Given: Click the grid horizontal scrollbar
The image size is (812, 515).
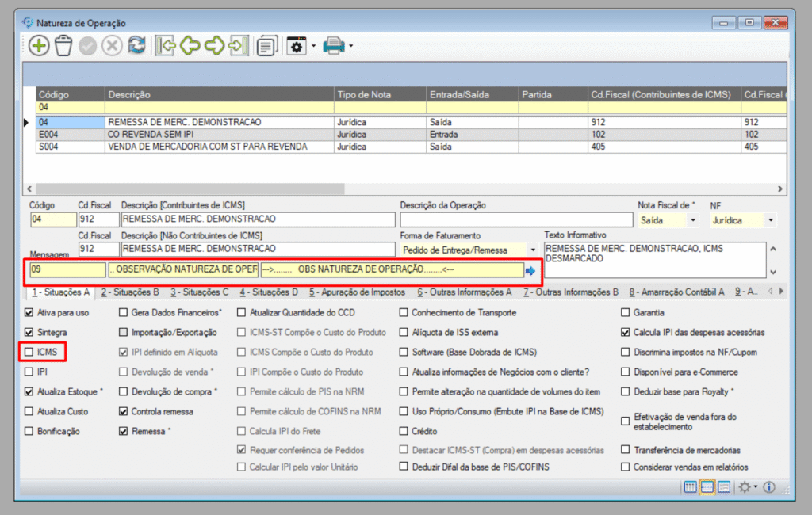Looking at the screenshot, I should tap(238, 189).
